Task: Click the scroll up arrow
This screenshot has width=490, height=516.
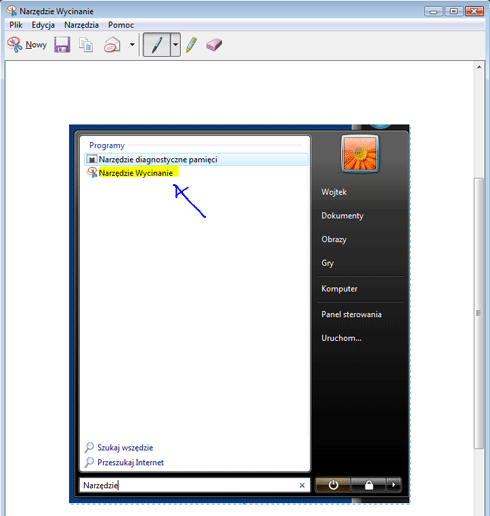Action: click(x=479, y=67)
